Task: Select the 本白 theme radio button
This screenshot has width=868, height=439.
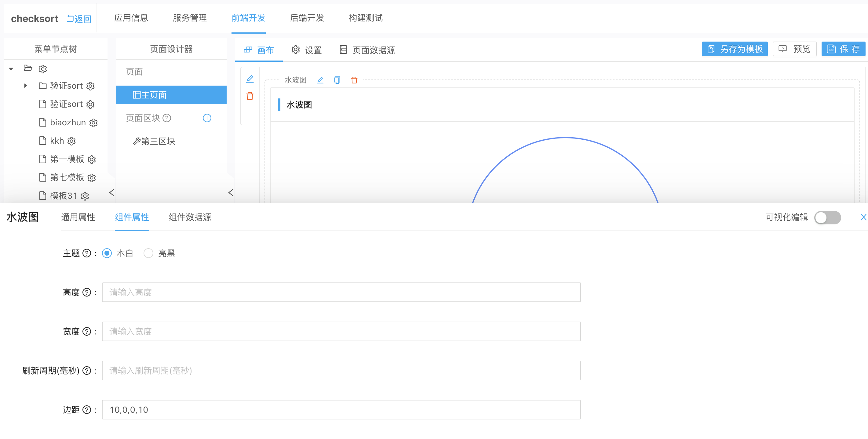Action: pos(107,253)
